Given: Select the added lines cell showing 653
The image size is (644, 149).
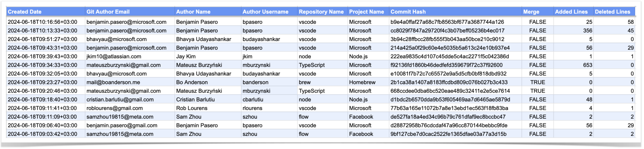Looking at the screenshot, I should click(574, 65).
